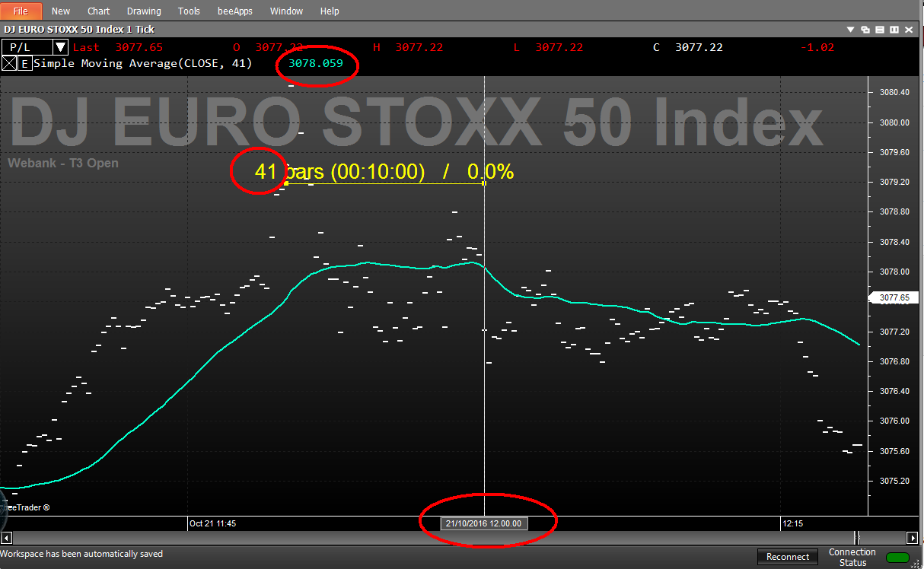Close the DJ EURO STOXX 50 chart panel
Image resolution: width=924 pixels, height=569 pixels.
(x=910, y=30)
